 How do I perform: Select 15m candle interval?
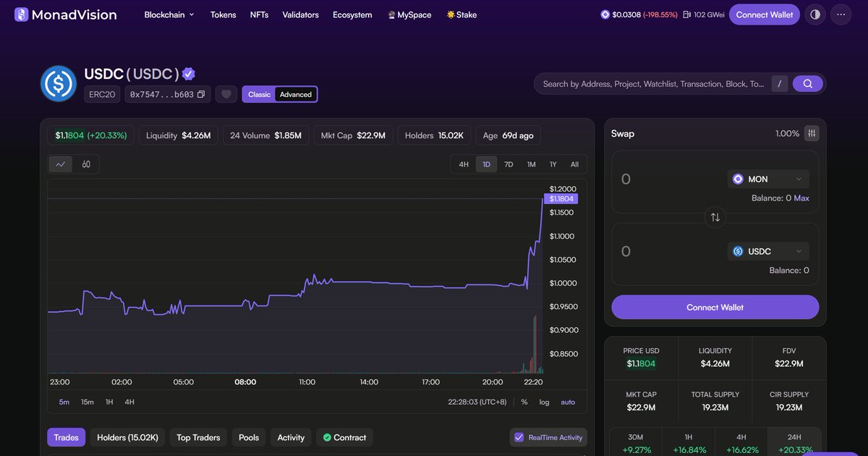click(87, 402)
